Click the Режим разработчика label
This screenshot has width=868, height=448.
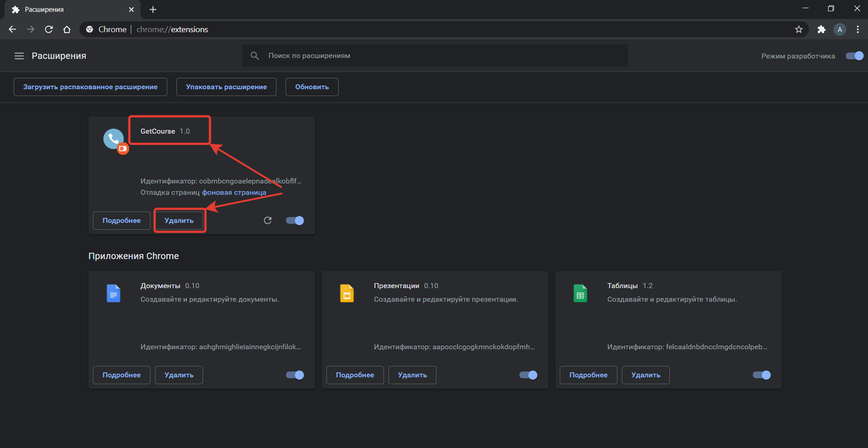coord(798,56)
